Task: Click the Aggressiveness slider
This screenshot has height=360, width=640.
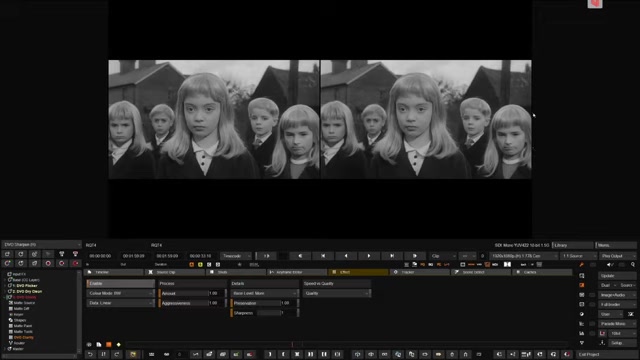Action: point(192,303)
